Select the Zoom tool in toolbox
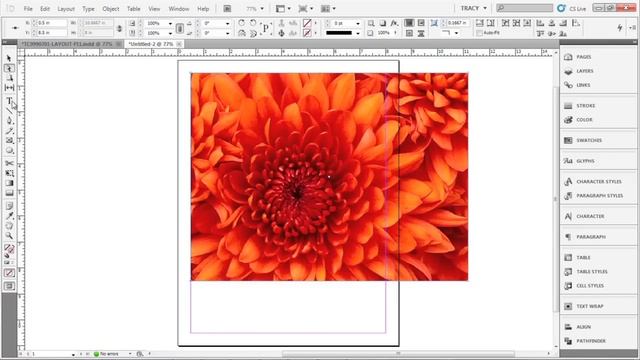Screen dimensions: 640x360 [9, 236]
